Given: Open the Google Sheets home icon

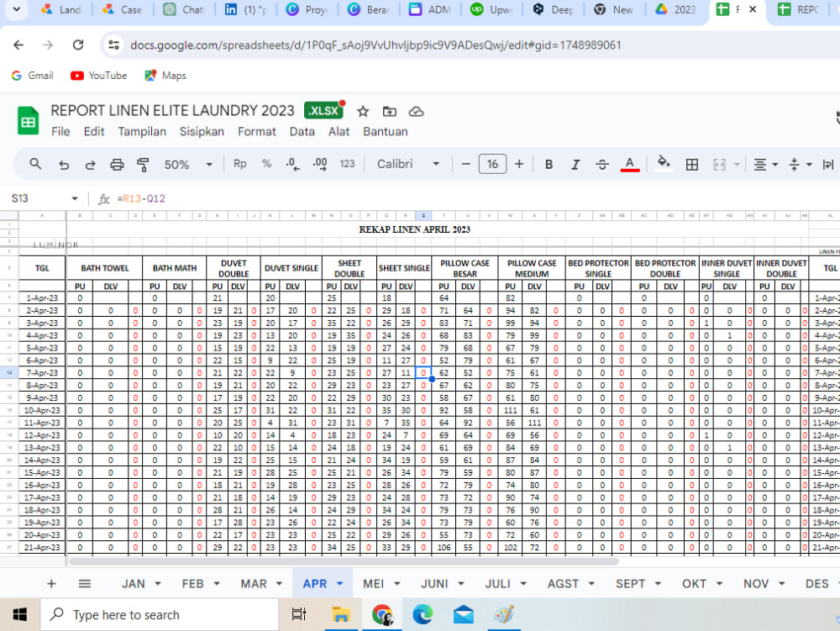Looking at the screenshot, I should [28, 120].
